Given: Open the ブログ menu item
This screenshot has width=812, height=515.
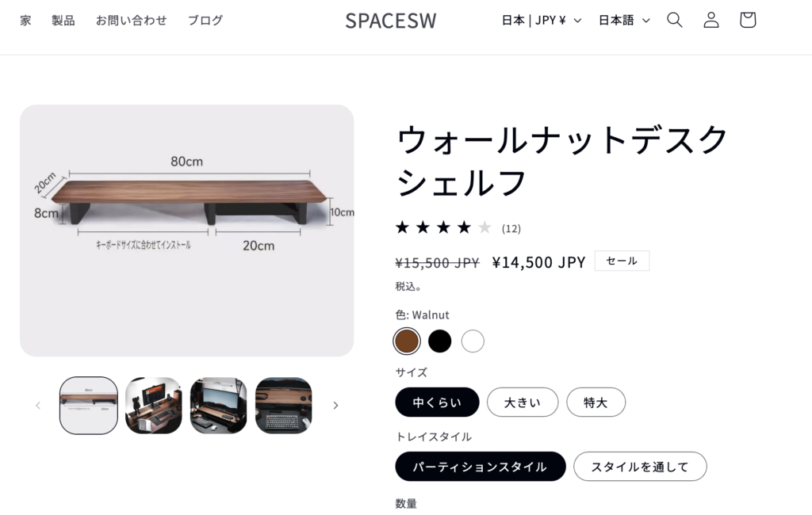Looking at the screenshot, I should click(205, 20).
